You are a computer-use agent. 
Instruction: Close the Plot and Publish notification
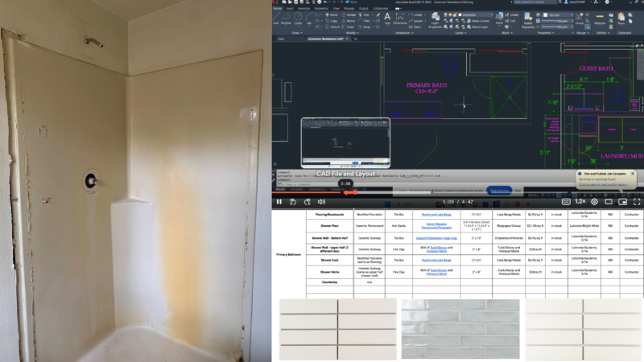(633, 174)
